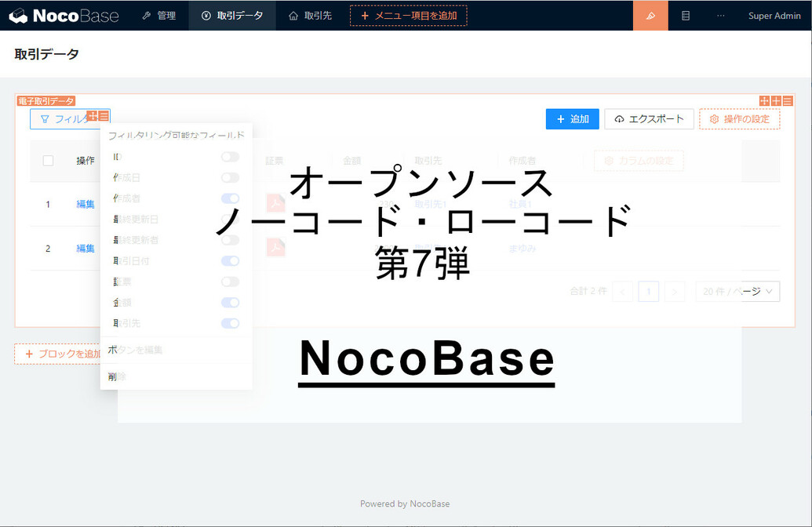This screenshot has width=812, height=527.
Task: Open the 管理 menu with wrench icon
Action: pyautogui.click(x=159, y=16)
